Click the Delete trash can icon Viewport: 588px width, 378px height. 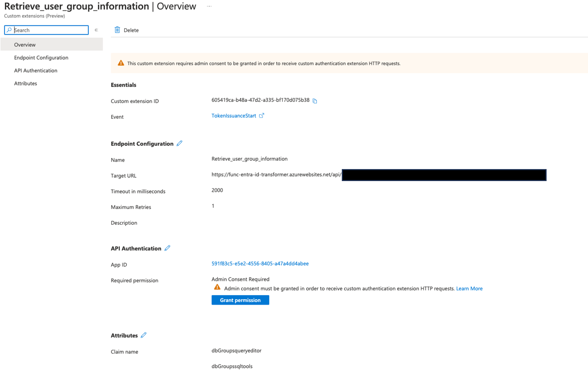point(117,30)
